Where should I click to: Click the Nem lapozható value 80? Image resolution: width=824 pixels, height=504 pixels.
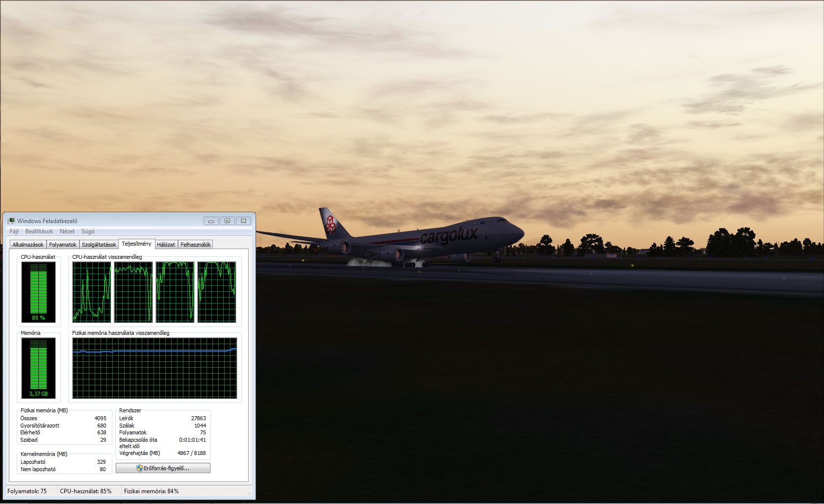pos(103,469)
